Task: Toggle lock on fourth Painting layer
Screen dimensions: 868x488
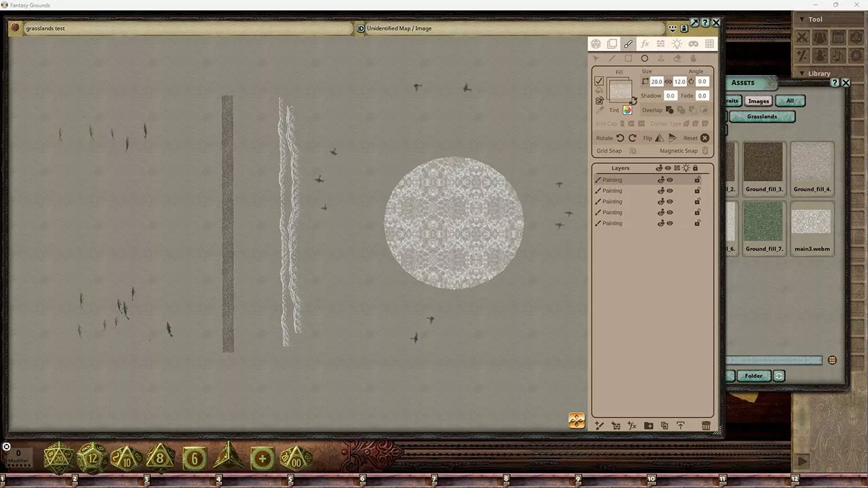Action: tap(697, 213)
